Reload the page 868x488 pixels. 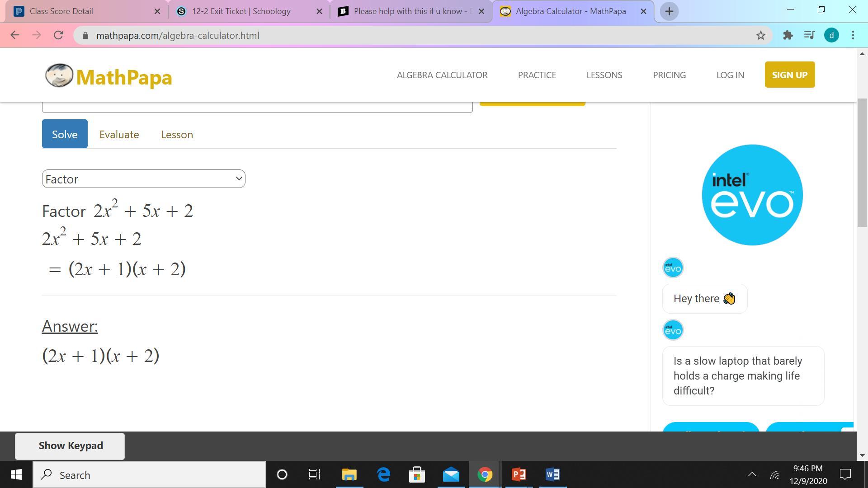(58, 36)
